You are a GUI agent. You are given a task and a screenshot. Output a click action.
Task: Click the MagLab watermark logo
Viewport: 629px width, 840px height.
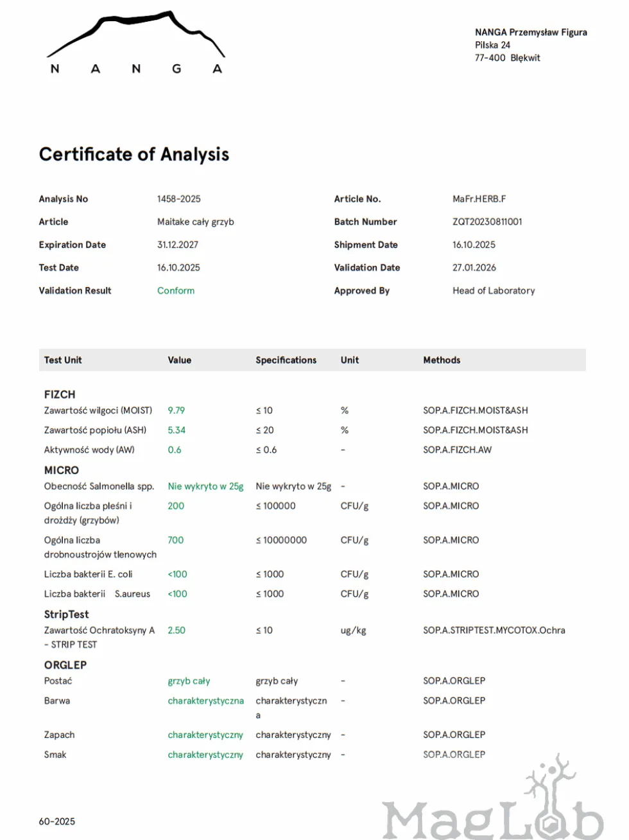(x=493, y=798)
